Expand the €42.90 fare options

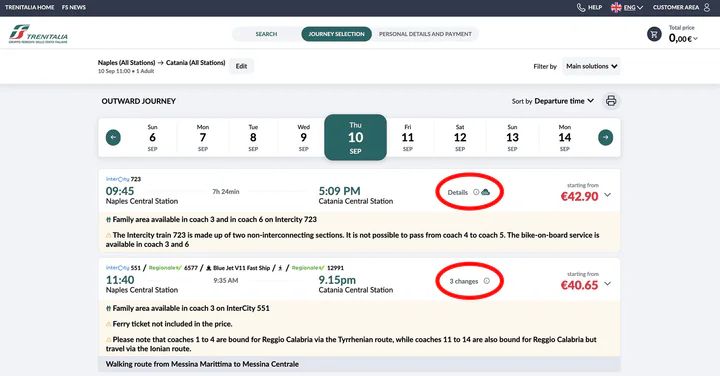point(608,195)
